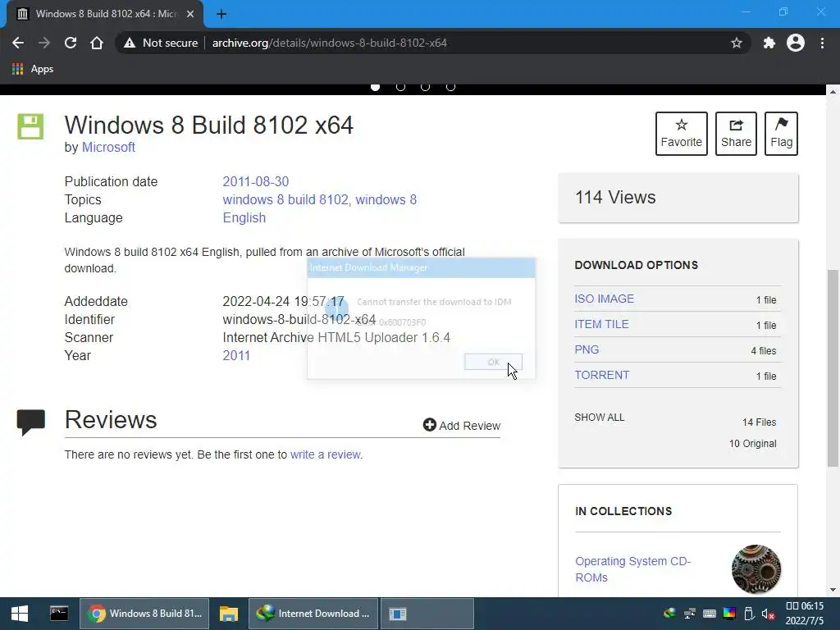Image resolution: width=840 pixels, height=630 pixels.
Task: Click the keyboard tray icon
Action: [x=710, y=614]
